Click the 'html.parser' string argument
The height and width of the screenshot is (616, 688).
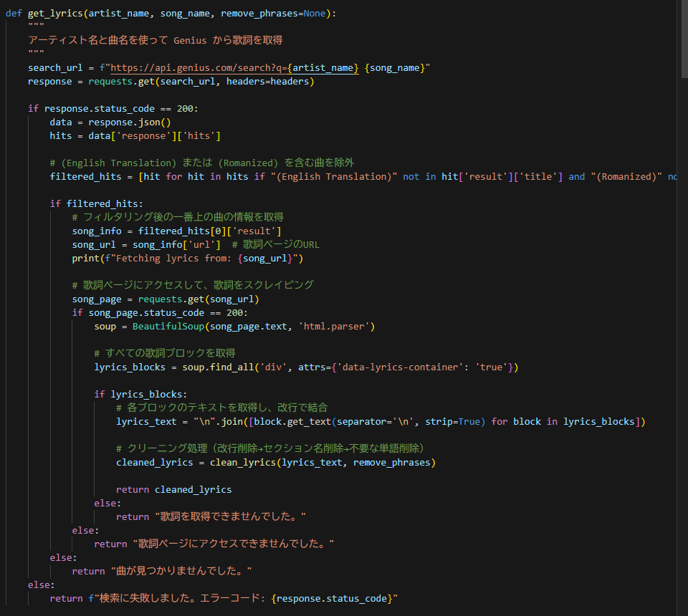point(336,326)
